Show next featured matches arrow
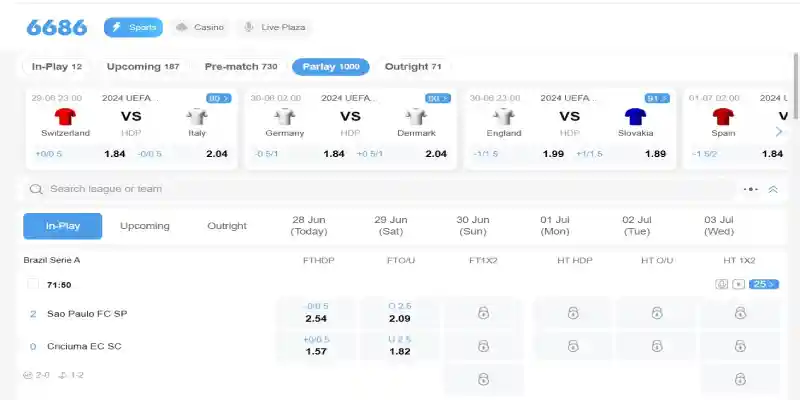This screenshot has width=800, height=400. pos(779,132)
